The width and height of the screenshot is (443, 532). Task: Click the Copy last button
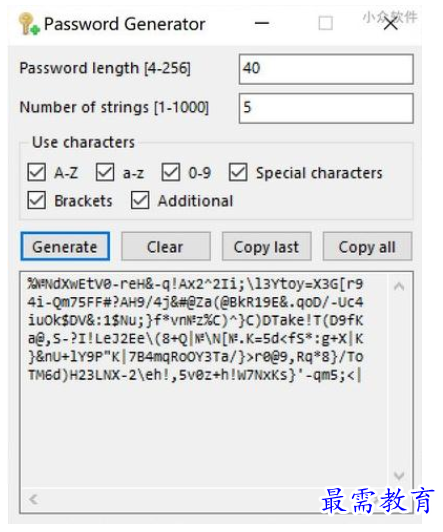pos(267,247)
